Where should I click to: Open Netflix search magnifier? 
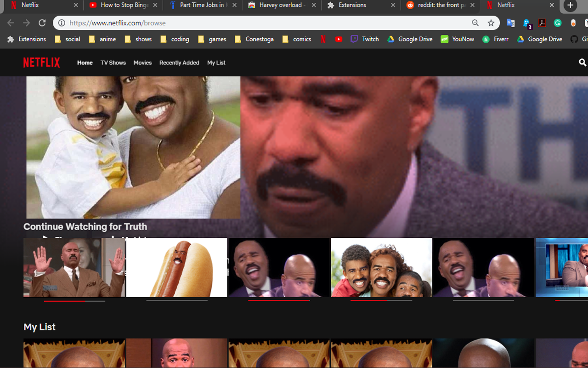(582, 63)
